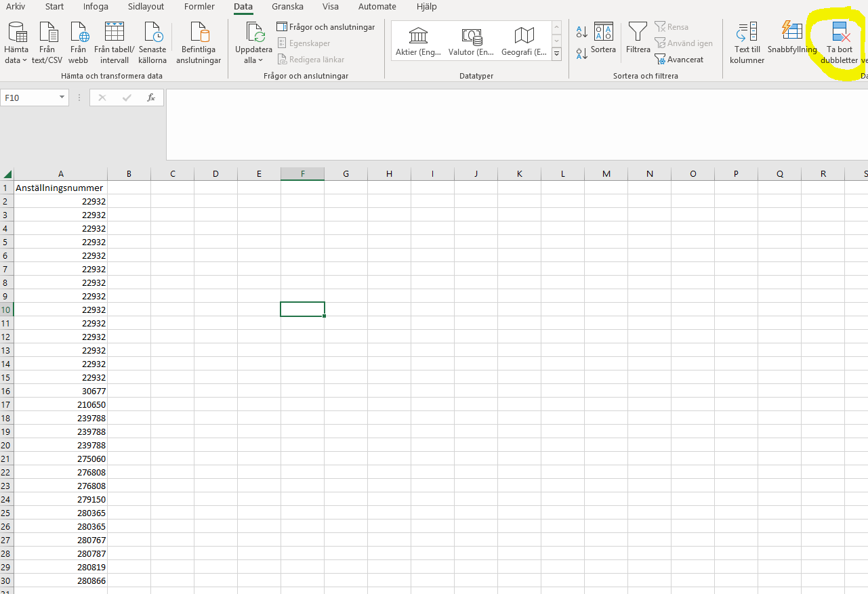Open Avancerat filter options
This screenshot has width=868, height=594.
[679, 60]
